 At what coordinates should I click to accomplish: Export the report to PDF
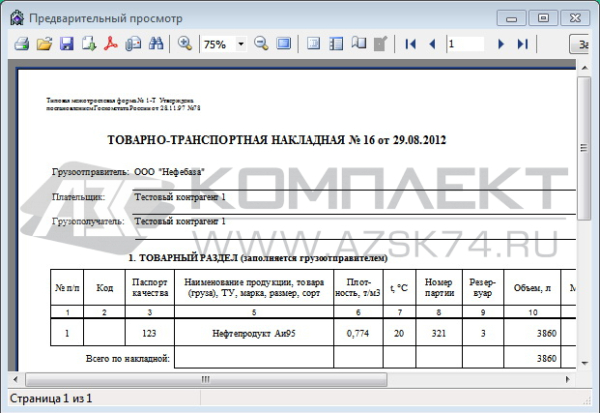(x=111, y=44)
